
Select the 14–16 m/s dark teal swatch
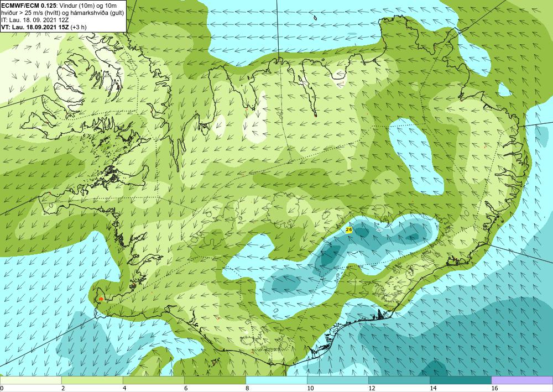coord(461,380)
